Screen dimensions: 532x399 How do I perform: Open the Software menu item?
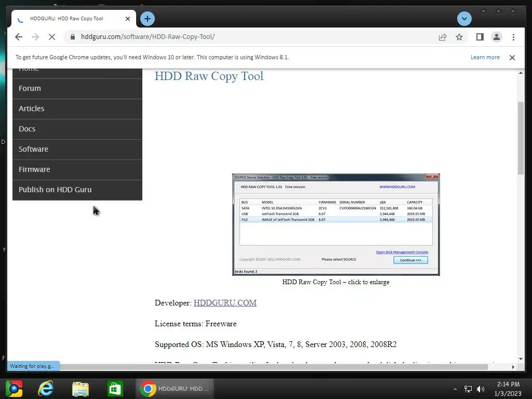click(77, 149)
